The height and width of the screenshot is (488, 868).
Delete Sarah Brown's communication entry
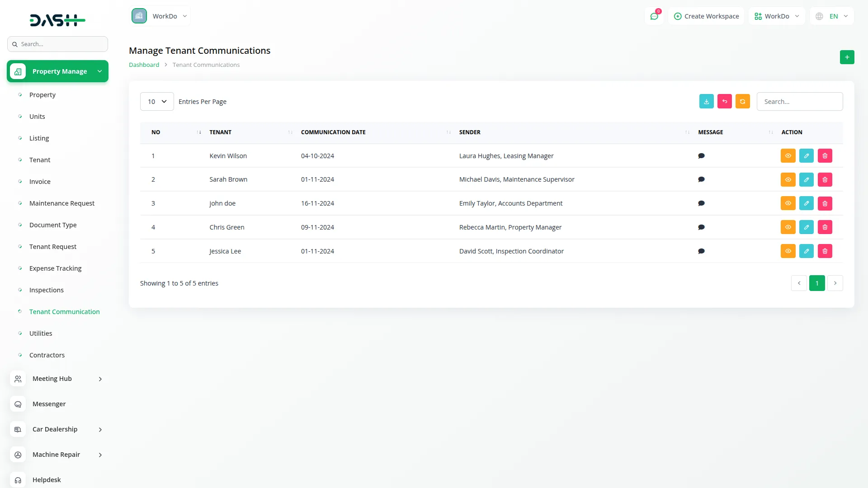tap(825, 180)
